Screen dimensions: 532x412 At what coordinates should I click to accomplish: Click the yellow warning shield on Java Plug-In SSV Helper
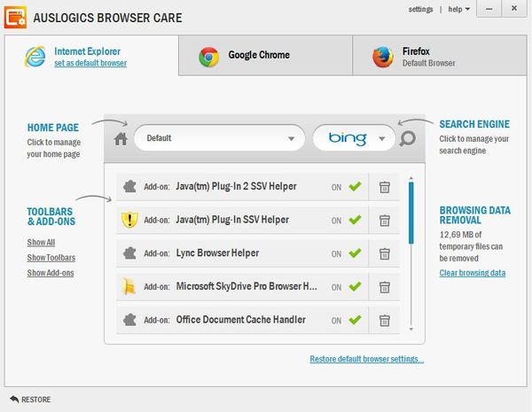128,220
